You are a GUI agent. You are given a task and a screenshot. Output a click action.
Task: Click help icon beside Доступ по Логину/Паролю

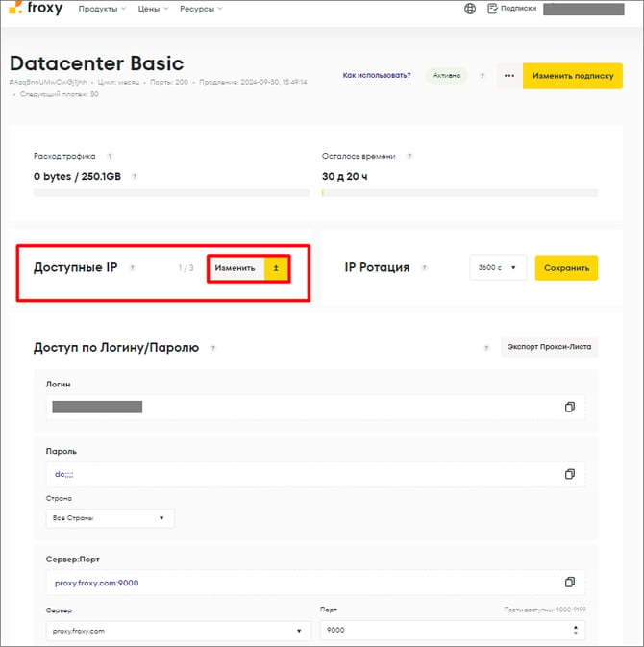click(x=212, y=348)
